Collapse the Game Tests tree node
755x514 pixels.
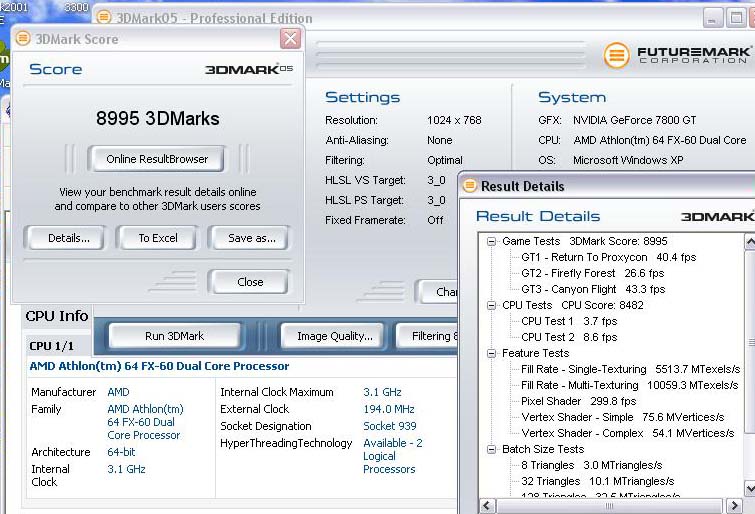(x=491, y=241)
